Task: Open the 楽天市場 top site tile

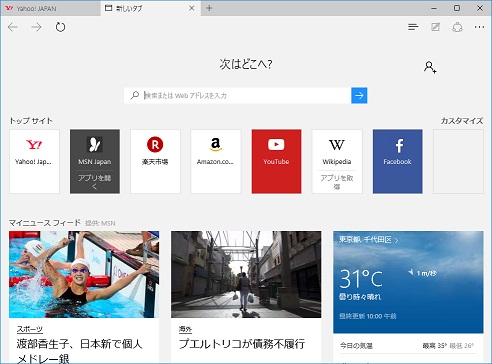Action: tap(155, 161)
